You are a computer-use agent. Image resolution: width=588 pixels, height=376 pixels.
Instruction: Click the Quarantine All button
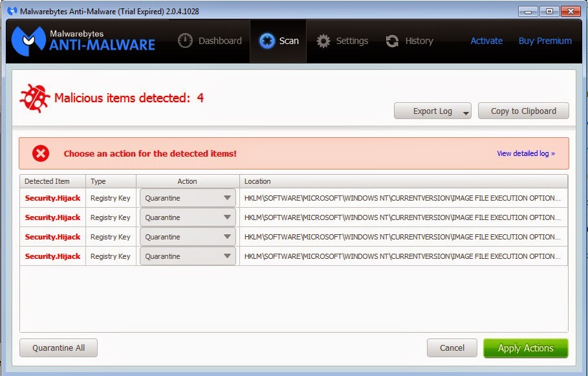click(x=58, y=348)
